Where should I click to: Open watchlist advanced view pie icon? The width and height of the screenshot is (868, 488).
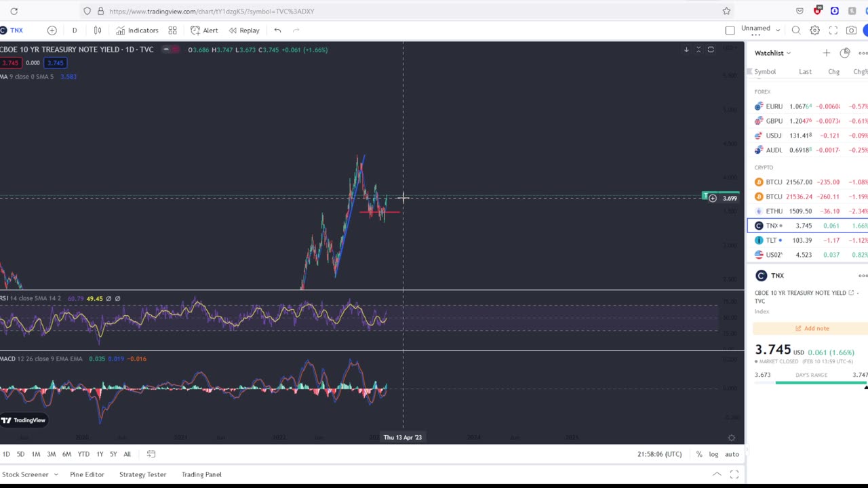coord(844,53)
